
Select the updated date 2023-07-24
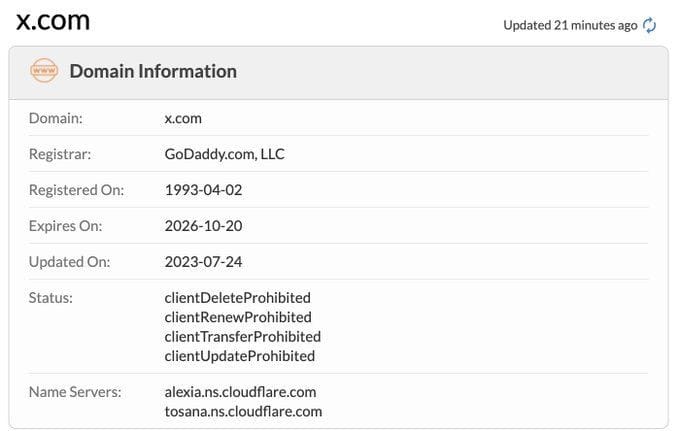click(203, 261)
